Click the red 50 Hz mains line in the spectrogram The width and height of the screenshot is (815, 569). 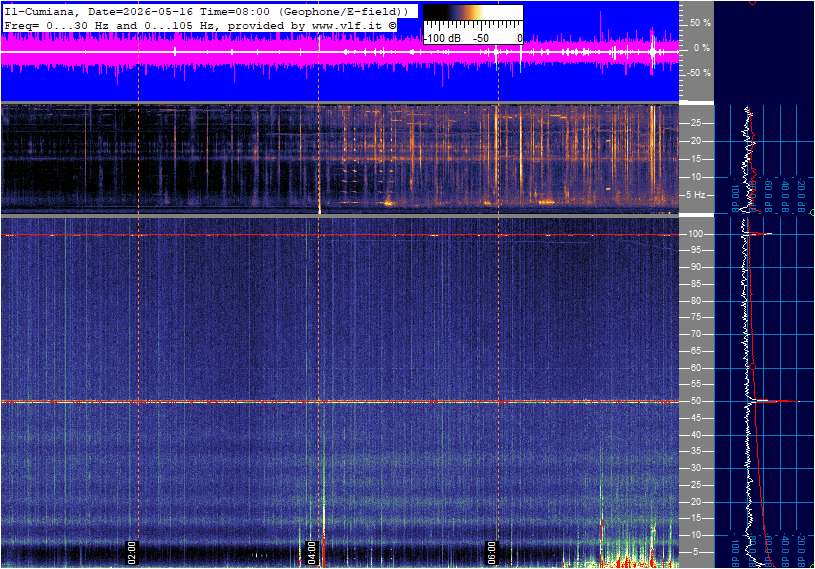[x=340, y=402]
